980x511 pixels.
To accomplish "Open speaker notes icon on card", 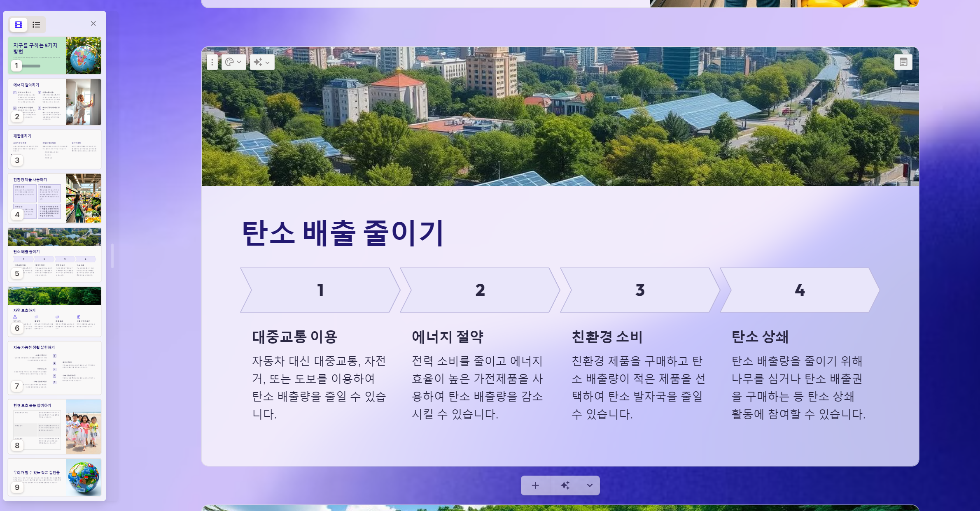I will click(x=903, y=62).
